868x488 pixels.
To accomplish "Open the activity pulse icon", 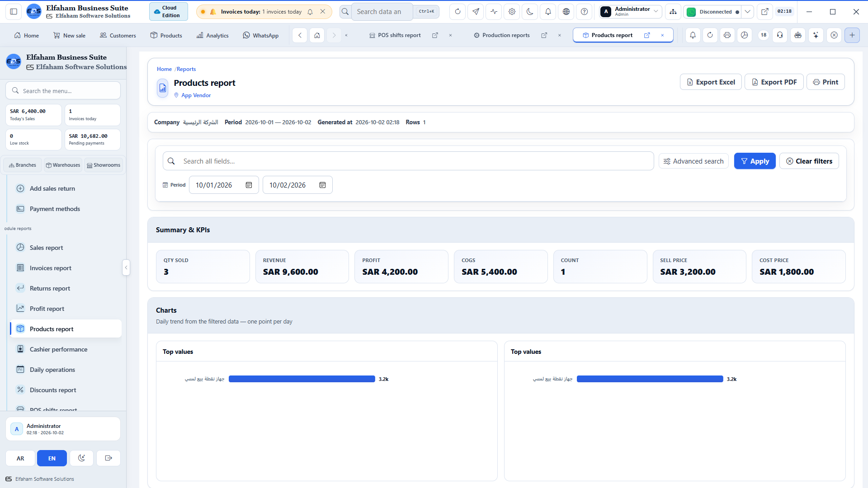I will [494, 12].
